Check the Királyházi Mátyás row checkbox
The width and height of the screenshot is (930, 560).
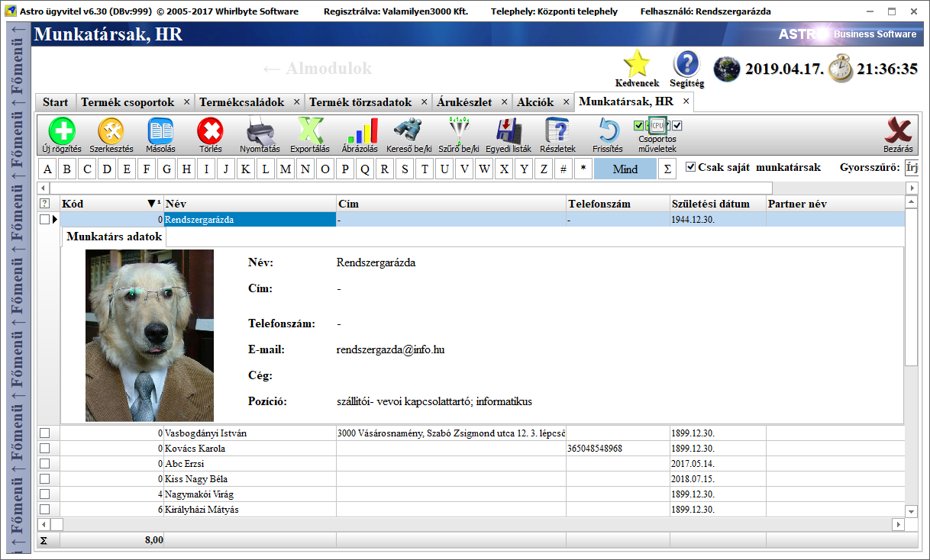pos(44,510)
